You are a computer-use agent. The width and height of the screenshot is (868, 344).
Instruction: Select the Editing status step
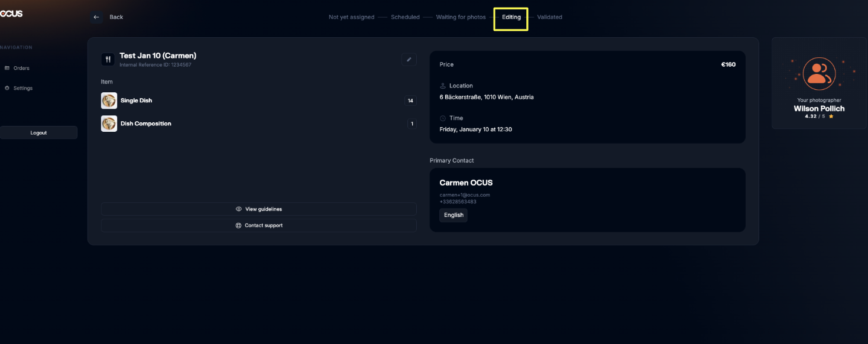(x=511, y=17)
